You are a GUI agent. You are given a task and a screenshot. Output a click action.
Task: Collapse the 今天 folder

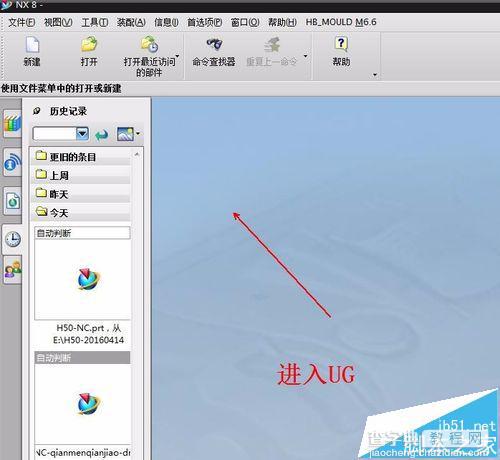[80, 212]
